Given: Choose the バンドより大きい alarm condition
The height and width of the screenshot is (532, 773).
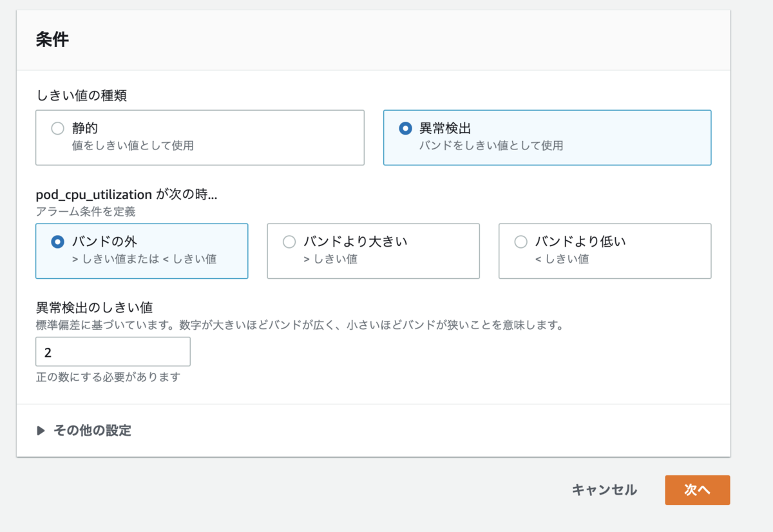Looking at the screenshot, I should point(373,251).
